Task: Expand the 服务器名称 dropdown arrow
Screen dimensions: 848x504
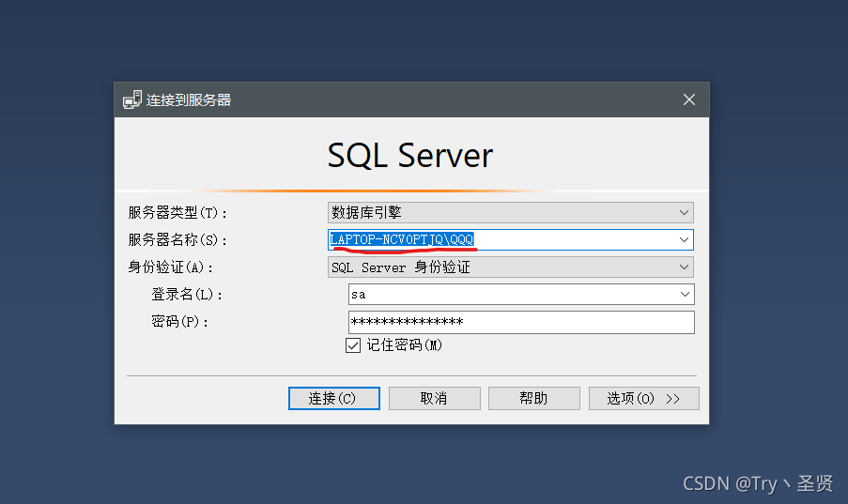Action: tap(684, 239)
